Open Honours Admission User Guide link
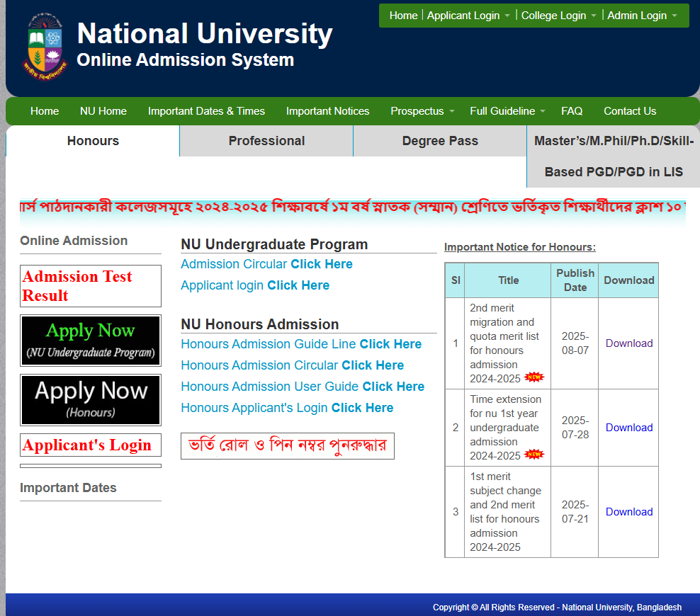 click(x=303, y=387)
